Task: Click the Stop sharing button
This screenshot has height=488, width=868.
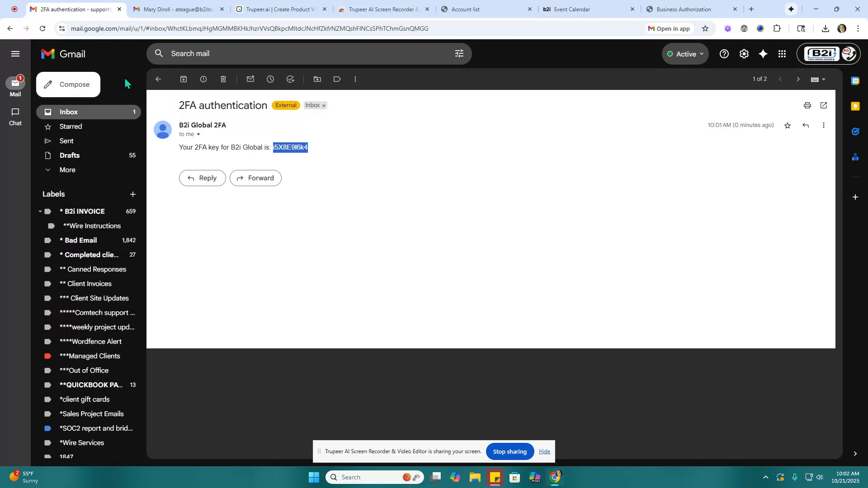Action: coord(509,451)
